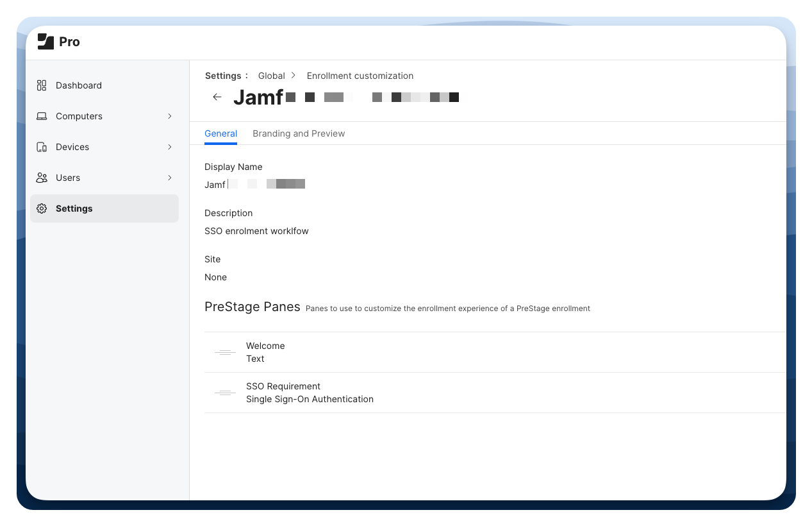Go back using the left arrow icon
This screenshot has height=526, width=812.
(x=217, y=97)
